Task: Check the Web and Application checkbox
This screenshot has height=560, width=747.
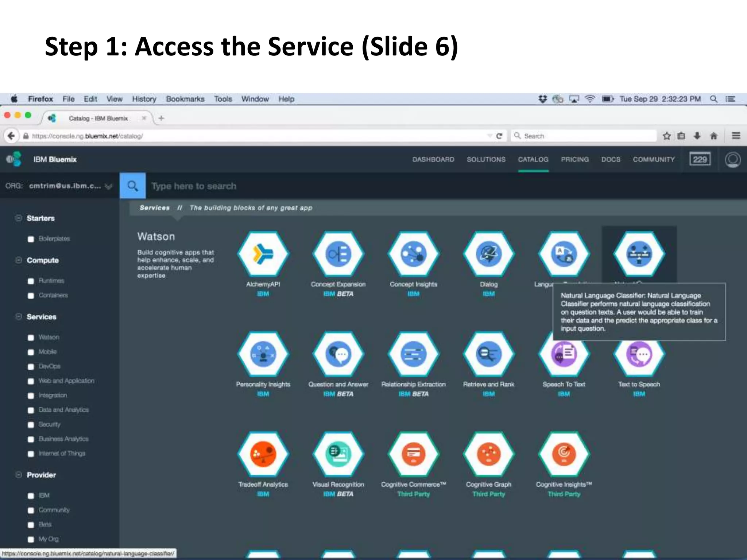Action: tap(31, 381)
